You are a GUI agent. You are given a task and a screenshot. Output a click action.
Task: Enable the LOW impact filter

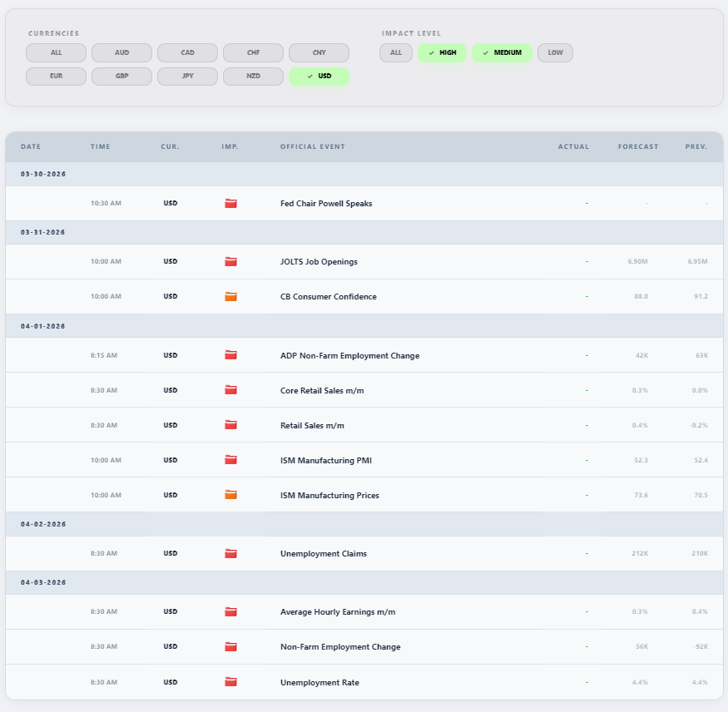tap(555, 52)
